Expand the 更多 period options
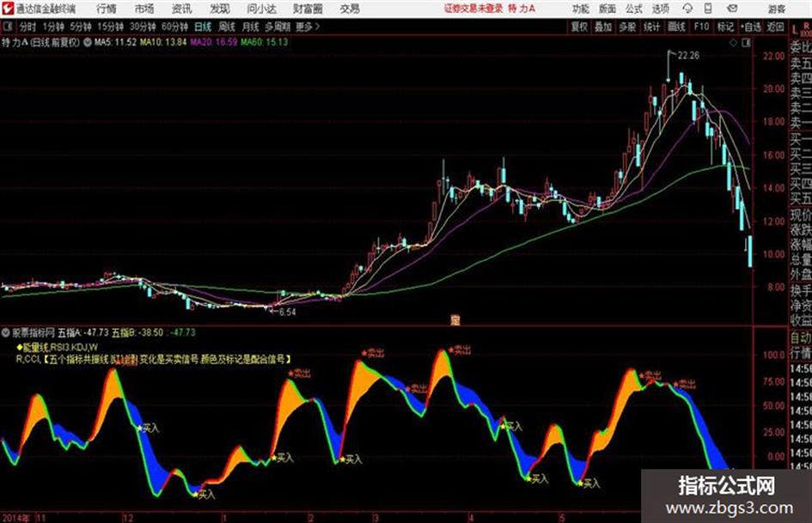 point(307,27)
